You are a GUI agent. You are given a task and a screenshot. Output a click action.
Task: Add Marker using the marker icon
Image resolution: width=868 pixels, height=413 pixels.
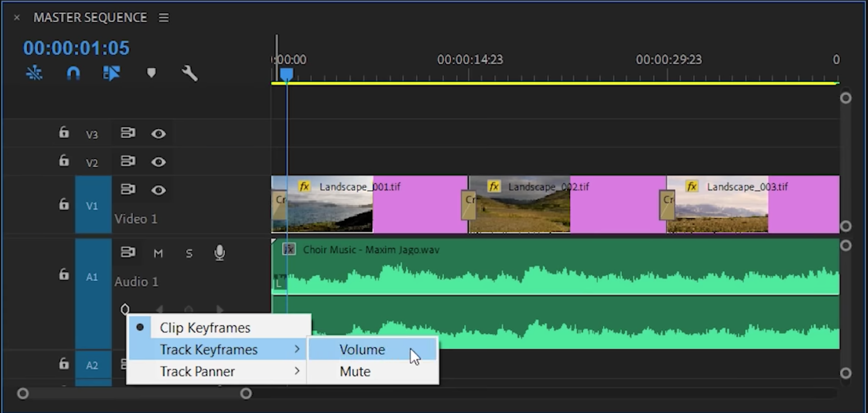point(151,73)
